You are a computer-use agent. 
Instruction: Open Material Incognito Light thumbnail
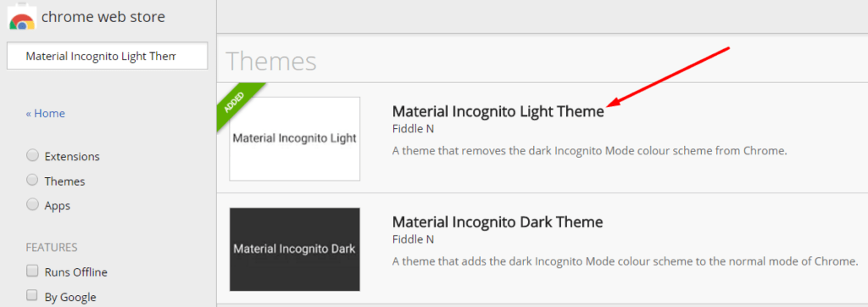tap(294, 138)
